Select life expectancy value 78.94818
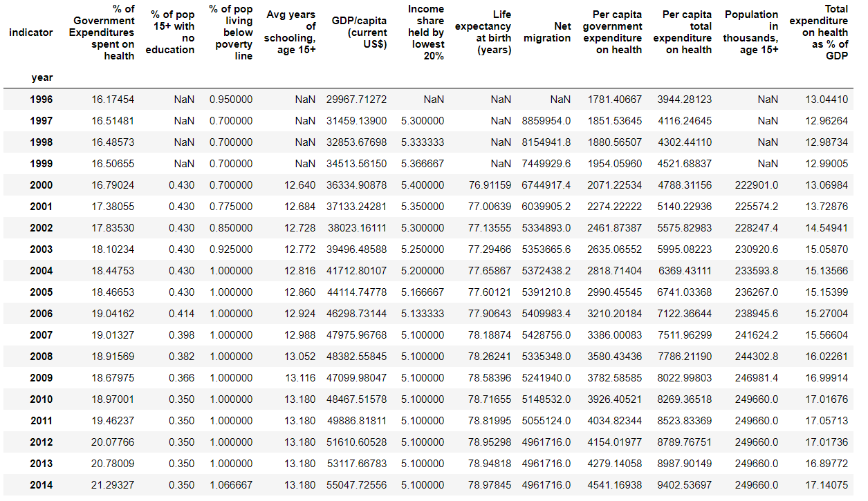Screen dimensions: 868x501 (490, 464)
